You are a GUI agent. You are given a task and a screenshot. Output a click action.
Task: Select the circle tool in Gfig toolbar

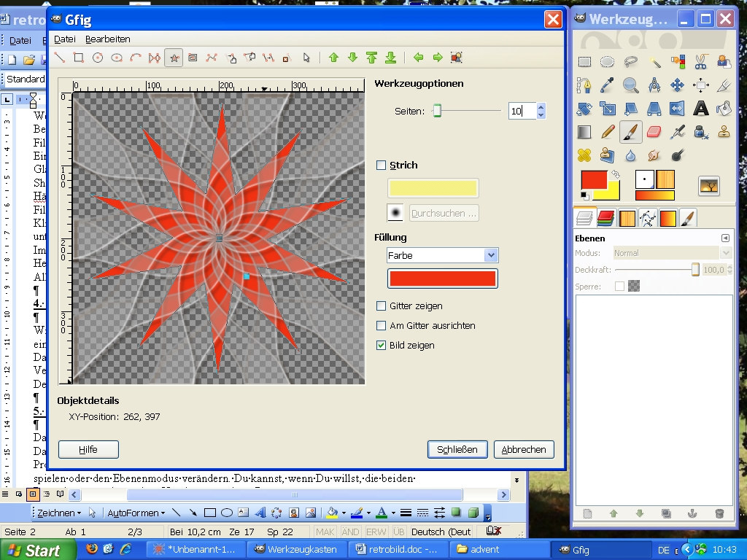pos(98,58)
